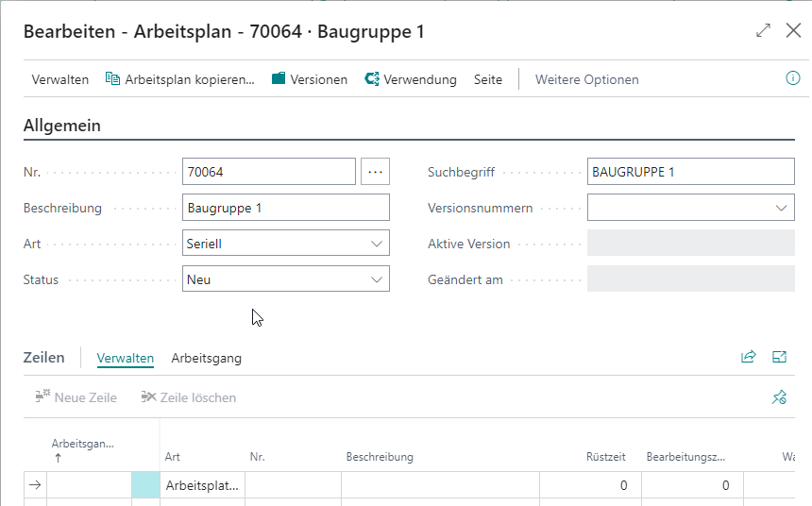This screenshot has height=506, width=812.
Task: Click the Versionen action label
Action: click(x=318, y=79)
